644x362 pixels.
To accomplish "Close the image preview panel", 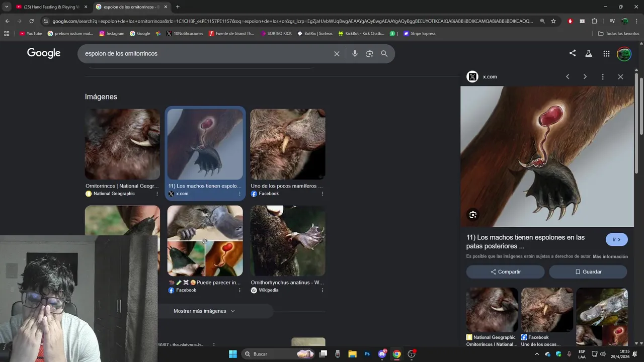I will 620,77.
